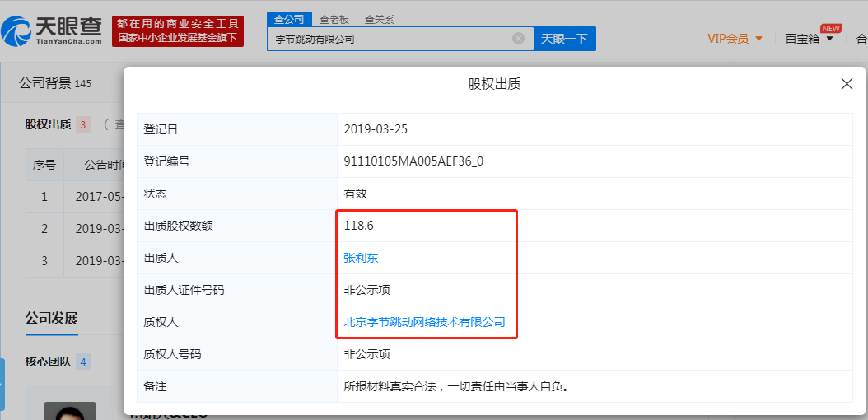Click the dialog title 股权出质

(x=494, y=84)
